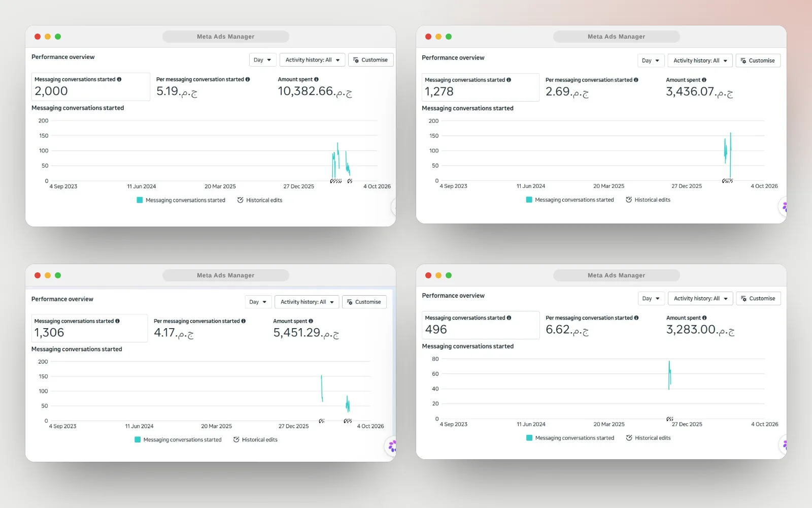This screenshot has width=812, height=508.
Task: Click the 3,283.00 amount spent value
Action: [700, 330]
